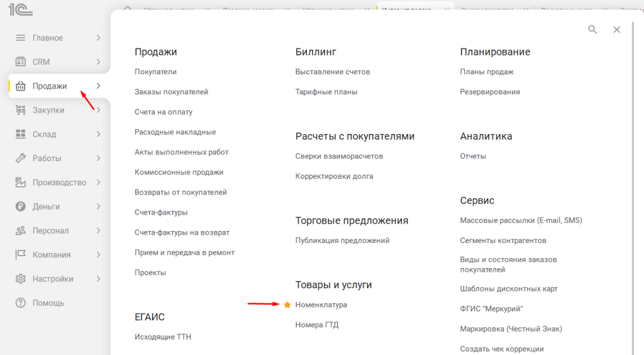The height and width of the screenshot is (355, 644).
Task: Click the Настройки gear icon
Action: pos(21,279)
